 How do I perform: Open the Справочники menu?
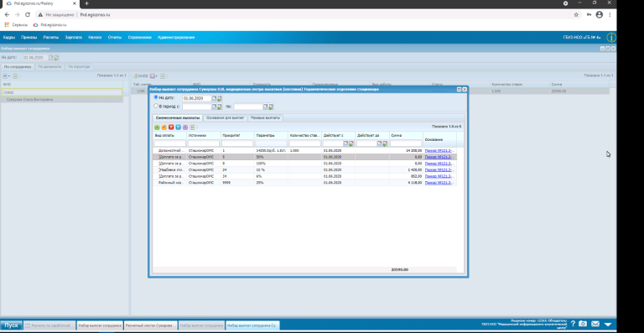(140, 38)
